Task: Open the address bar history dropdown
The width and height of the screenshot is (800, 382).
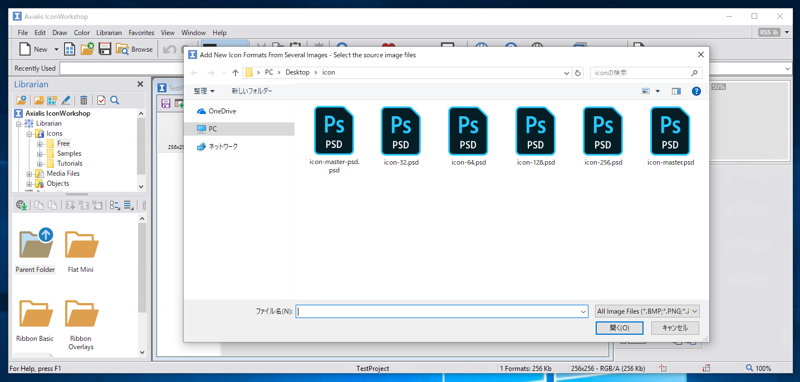Action: click(566, 73)
